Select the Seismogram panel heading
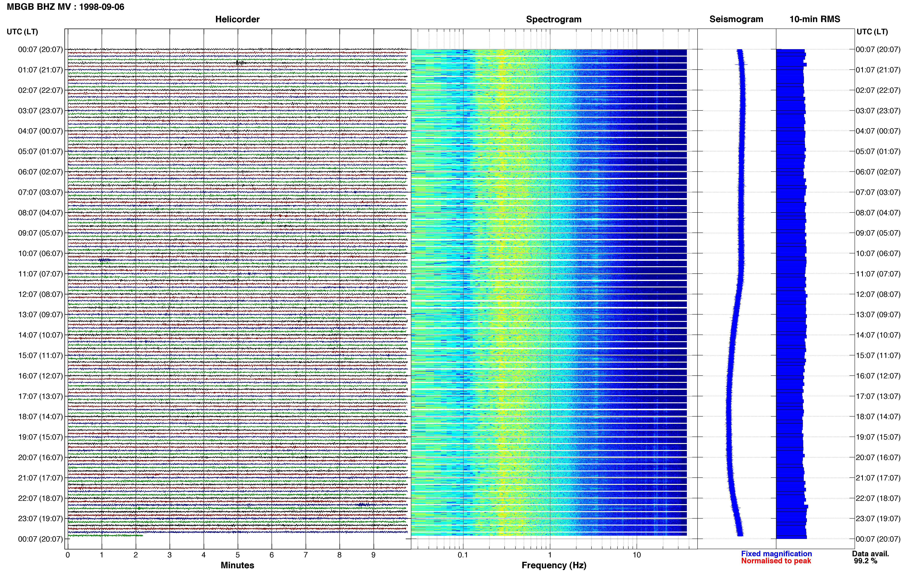924x578 pixels. click(736, 20)
